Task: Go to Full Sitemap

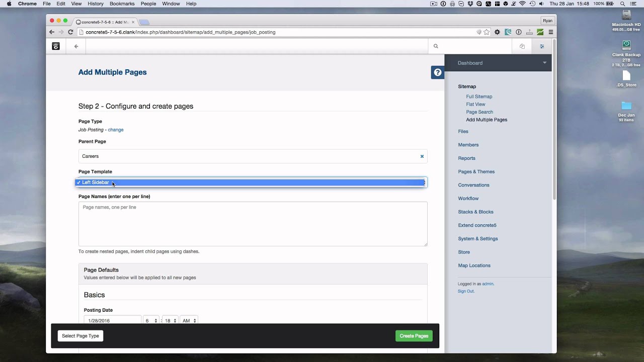Action: point(479,97)
